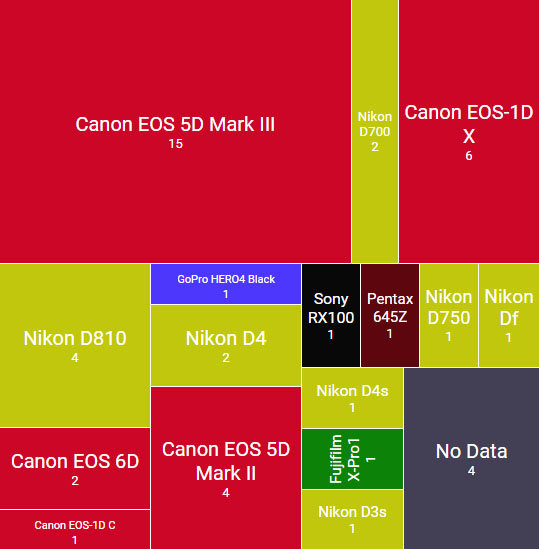Image resolution: width=539 pixels, height=549 pixels.
Task: Select the green Fujifilm X-Pro1 tile
Action: pyautogui.click(x=352, y=459)
